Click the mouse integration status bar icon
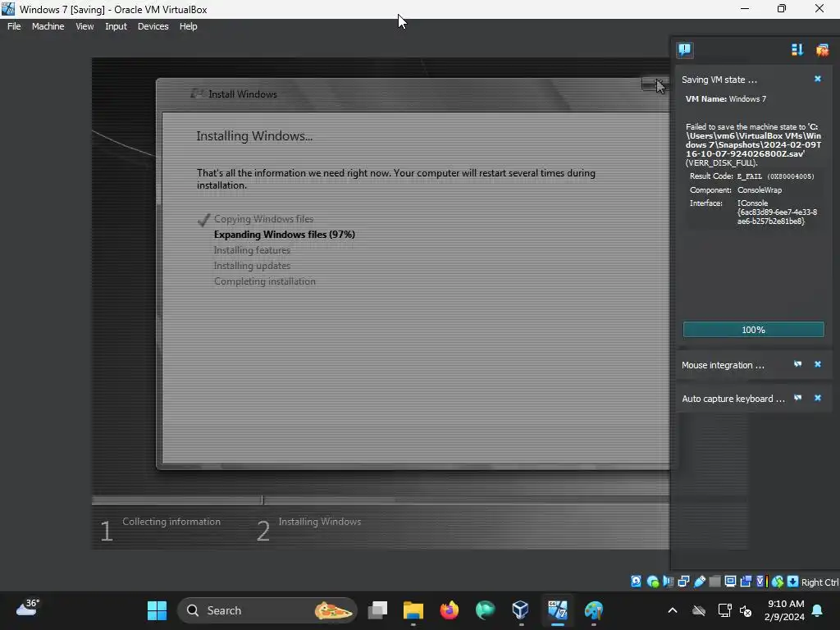Screen dimensions: 840x630 [x=778, y=582]
